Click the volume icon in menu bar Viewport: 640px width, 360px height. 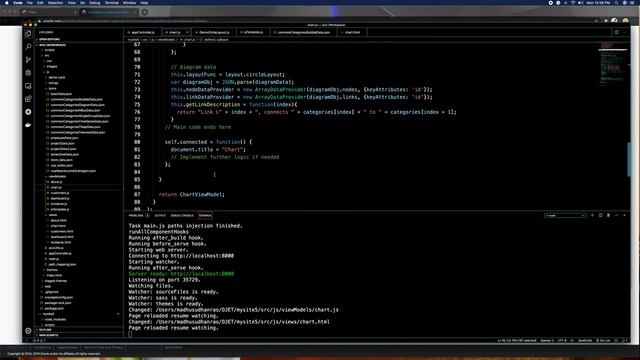(580, 2)
